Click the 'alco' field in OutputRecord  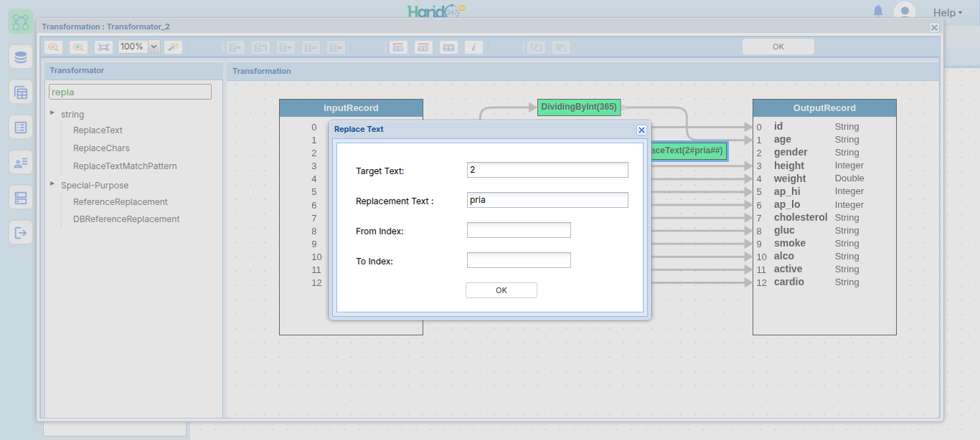point(784,256)
